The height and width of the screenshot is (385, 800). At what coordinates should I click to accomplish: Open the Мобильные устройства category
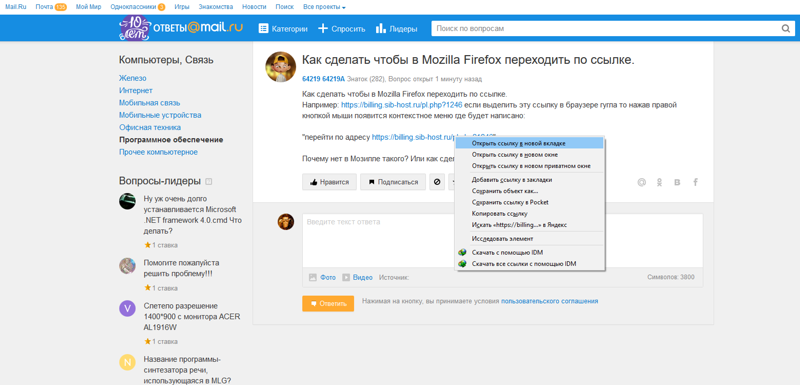pos(160,115)
